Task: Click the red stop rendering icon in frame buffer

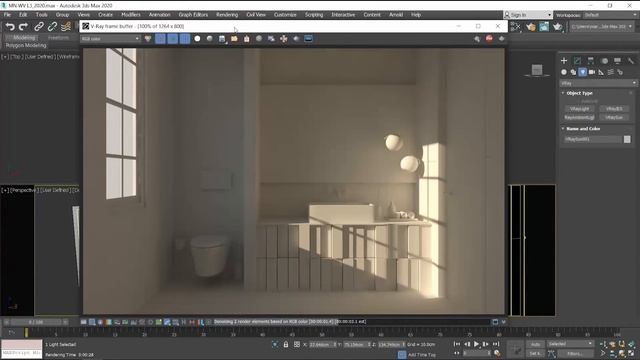Action: [489, 38]
